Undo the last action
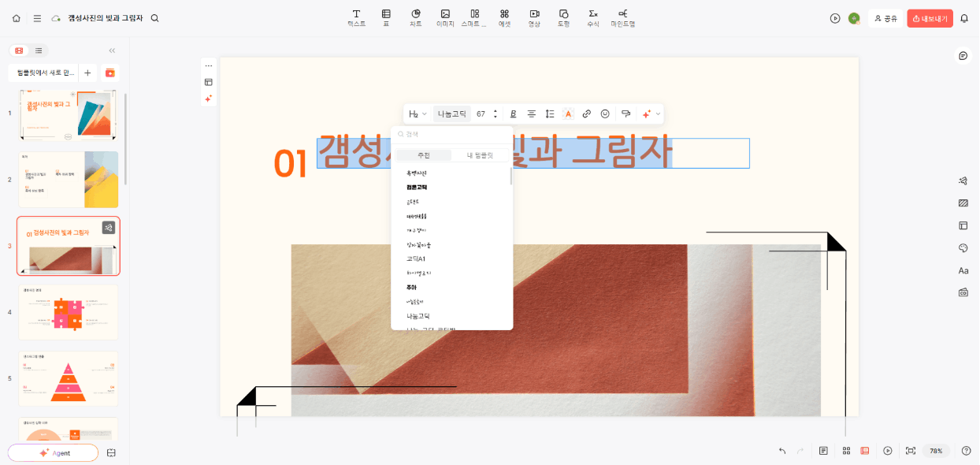 point(782,451)
